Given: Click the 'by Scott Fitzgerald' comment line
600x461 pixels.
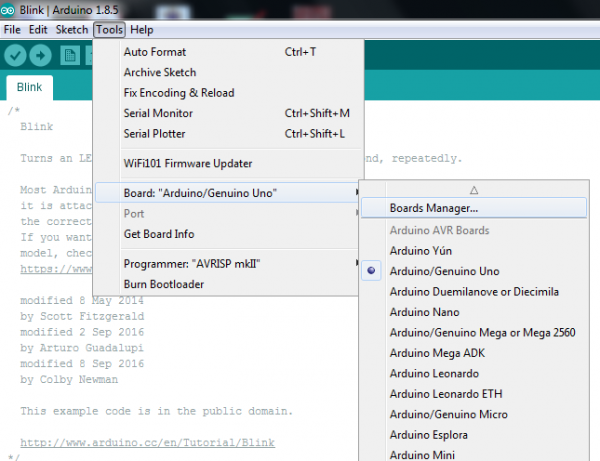Looking at the screenshot, I should point(82,316).
